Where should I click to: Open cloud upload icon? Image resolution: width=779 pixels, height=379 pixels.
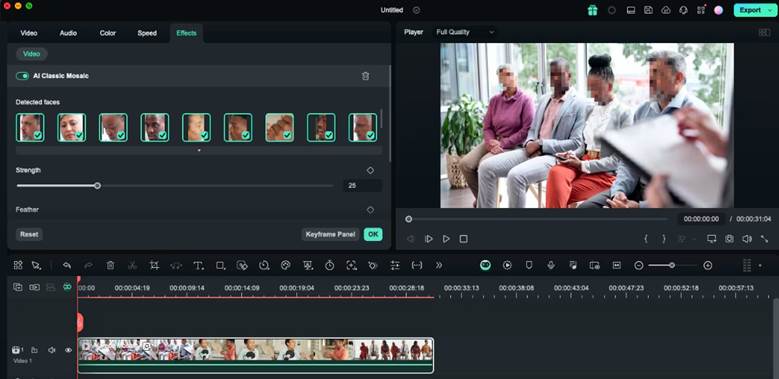[x=666, y=10]
